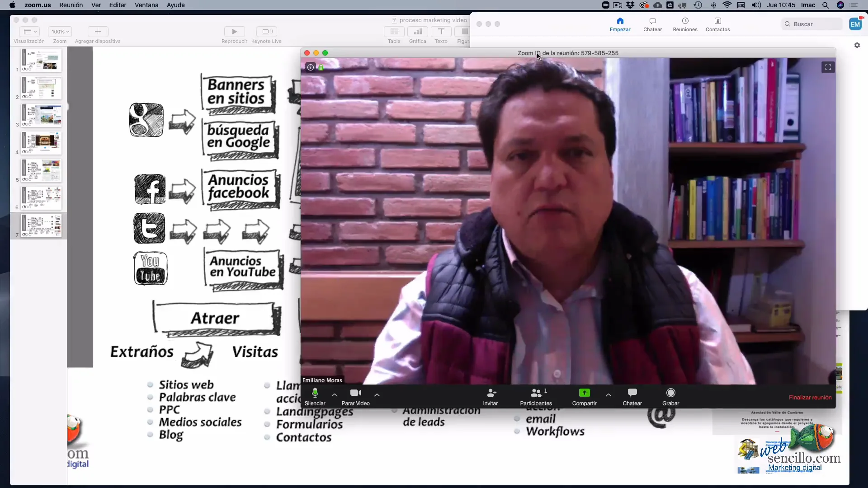The image size is (868, 488).
Task: Click Finalizar reunión to end meeting
Action: 810,397
